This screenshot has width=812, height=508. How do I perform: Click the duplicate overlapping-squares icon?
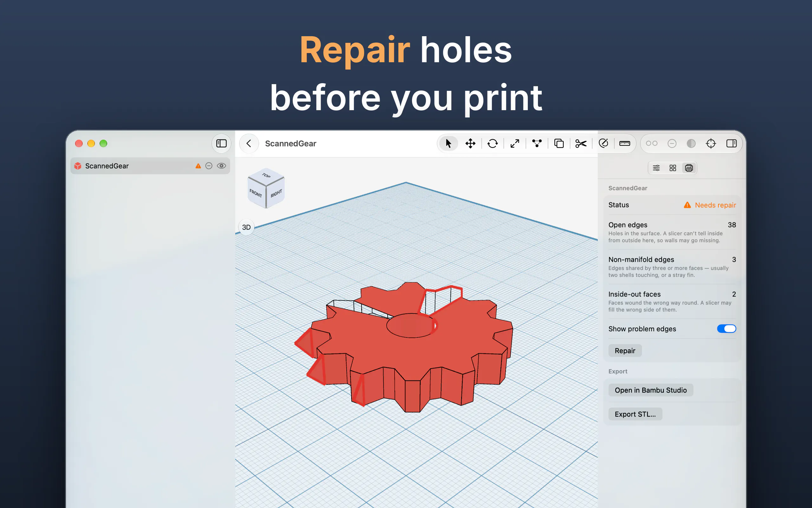click(559, 144)
